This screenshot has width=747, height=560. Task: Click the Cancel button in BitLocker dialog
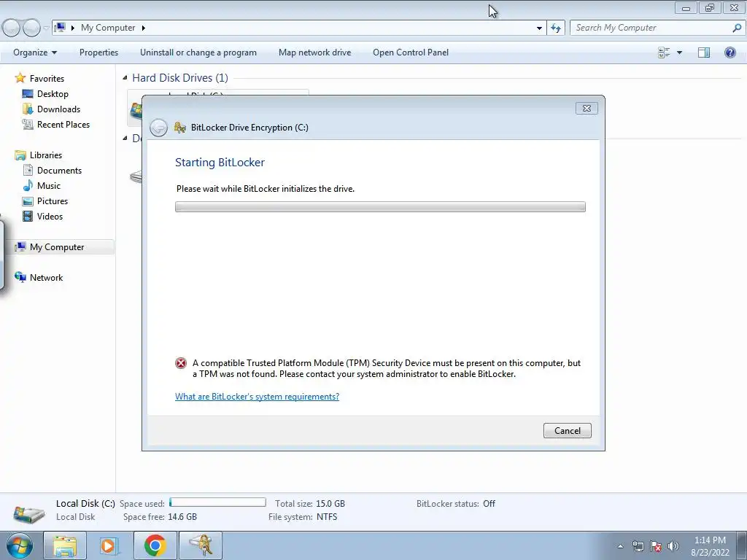pyautogui.click(x=567, y=430)
